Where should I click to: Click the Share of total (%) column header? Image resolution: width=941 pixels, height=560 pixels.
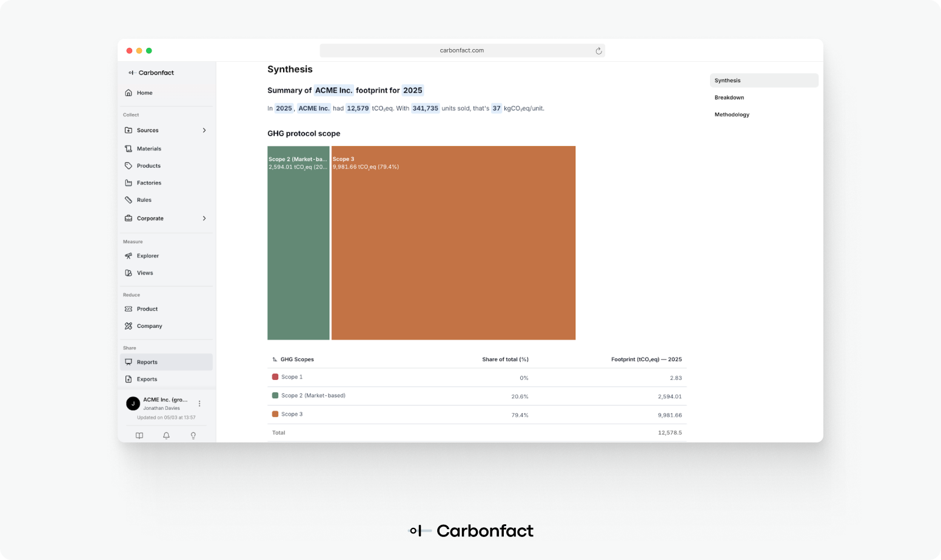pos(505,359)
